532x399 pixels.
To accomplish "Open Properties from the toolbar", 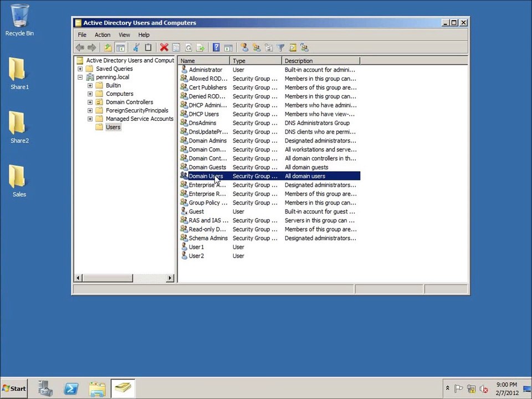I will pos(176,48).
